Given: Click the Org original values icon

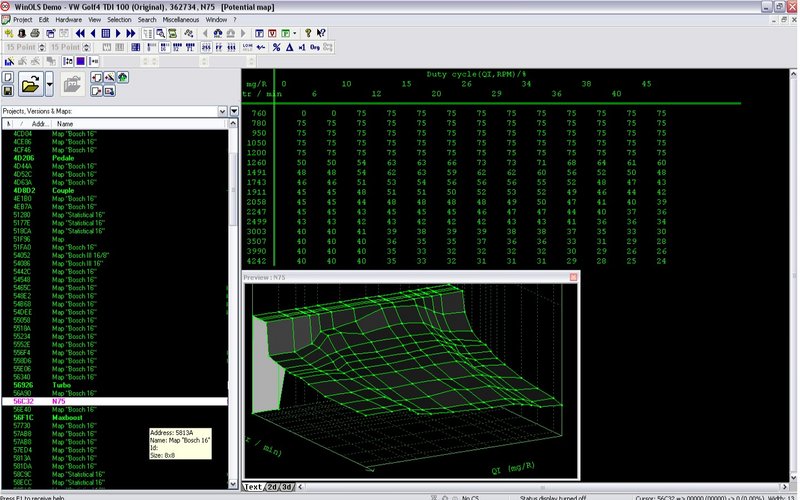Looking at the screenshot, I should coord(314,47).
